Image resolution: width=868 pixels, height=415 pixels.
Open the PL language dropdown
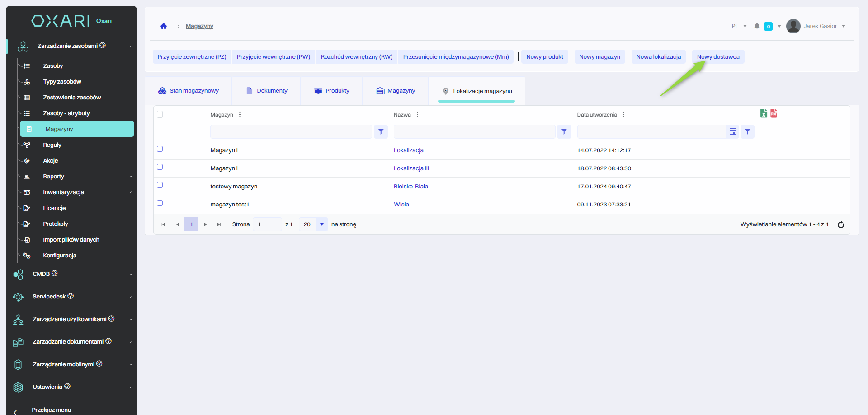(x=739, y=26)
